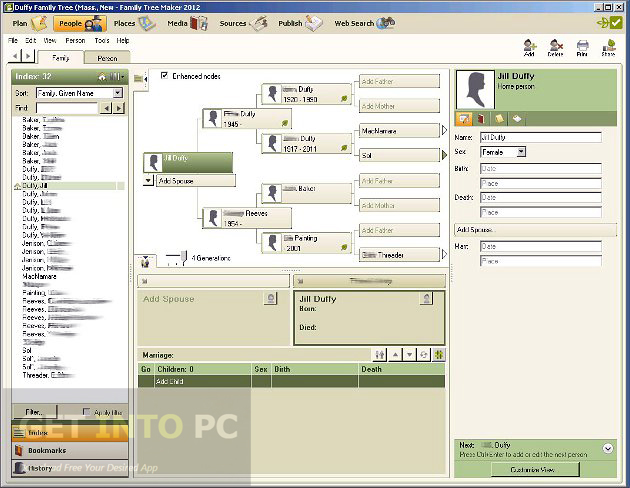Open the Edit menu

(31, 41)
